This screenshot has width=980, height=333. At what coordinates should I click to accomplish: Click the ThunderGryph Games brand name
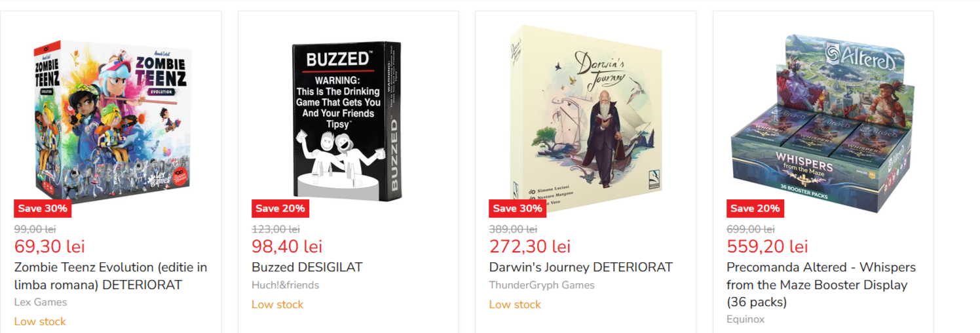click(542, 285)
